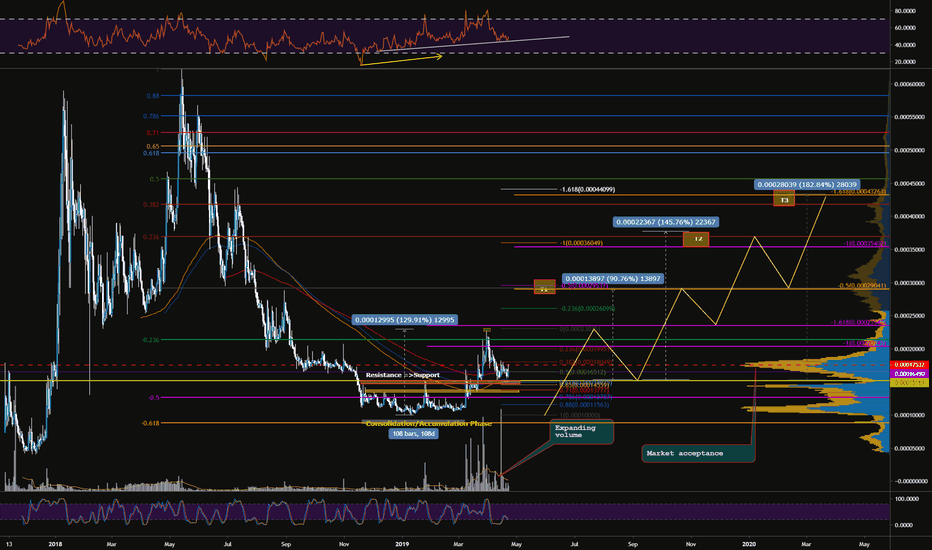The width and height of the screenshot is (932, 550).
Task: Click the 0.00012995 (129.91%) price range label
Action: coord(405,320)
